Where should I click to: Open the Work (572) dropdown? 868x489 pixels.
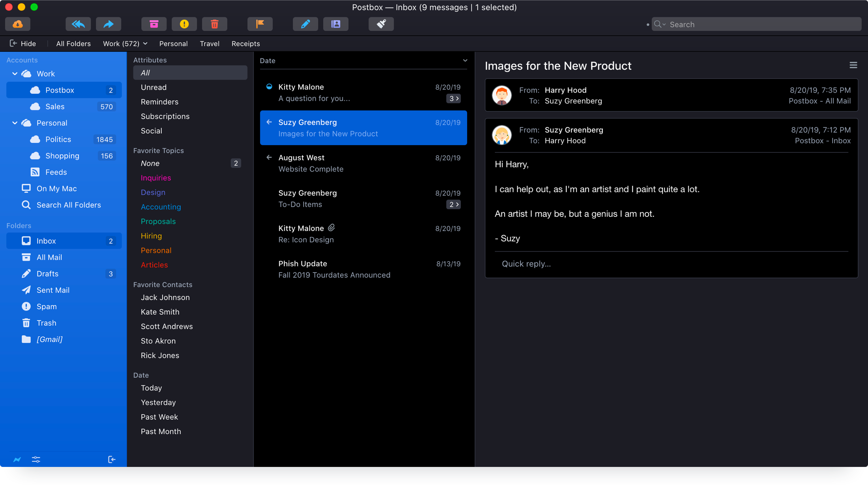[125, 43]
